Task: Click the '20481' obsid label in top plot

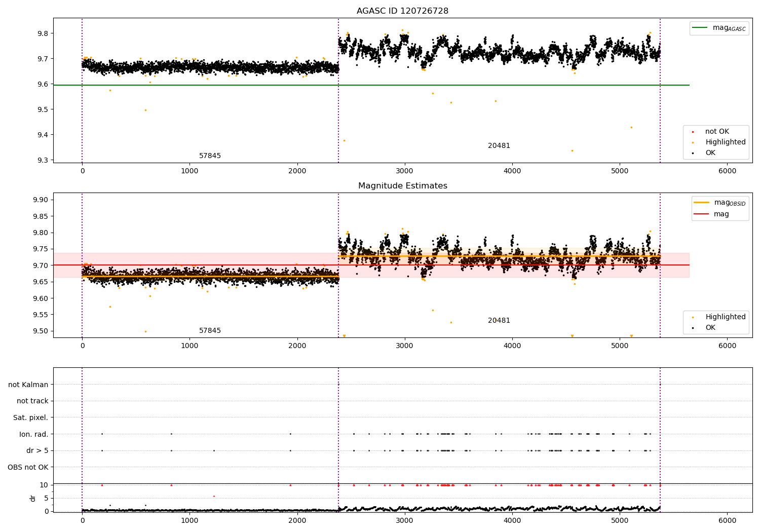Action: click(x=499, y=146)
